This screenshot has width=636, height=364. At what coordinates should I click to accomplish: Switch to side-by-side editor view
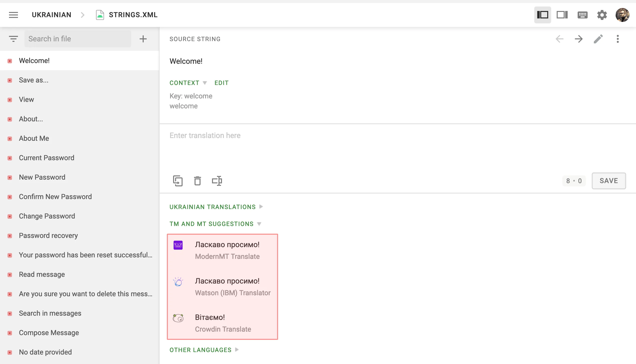(562, 15)
